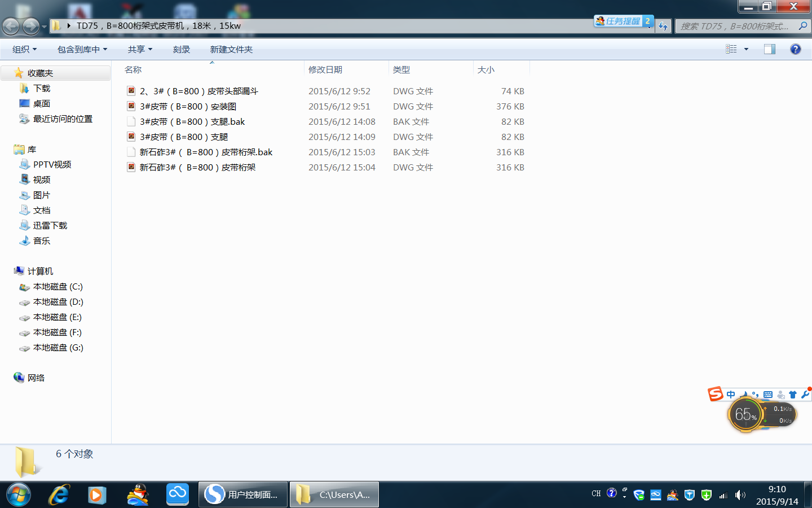The width and height of the screenshot is (812, 508).
Task: Change the view with the view icon
Action: (731, 49)
